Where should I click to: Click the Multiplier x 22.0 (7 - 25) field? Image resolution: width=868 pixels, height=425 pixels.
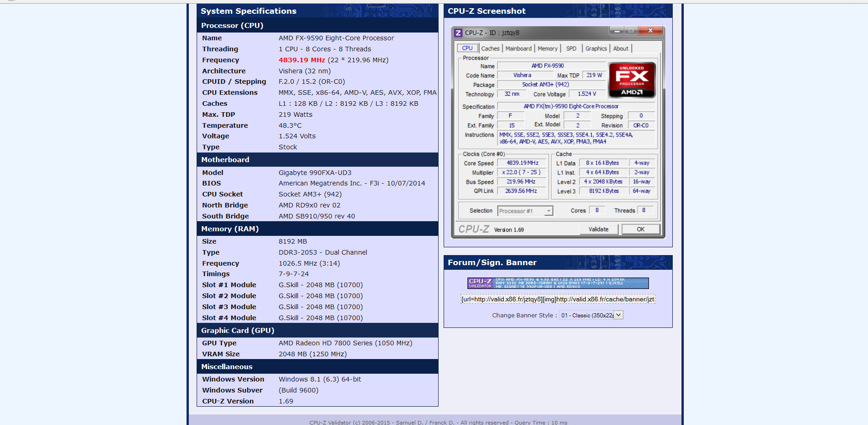click(x=522, y=172)
